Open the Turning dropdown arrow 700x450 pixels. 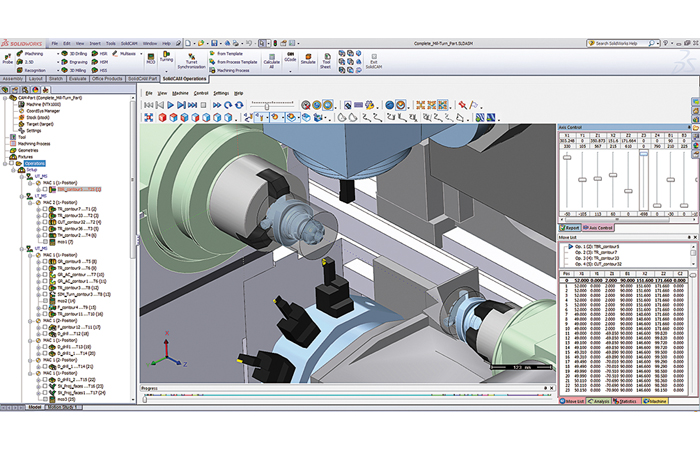(167, 71)
